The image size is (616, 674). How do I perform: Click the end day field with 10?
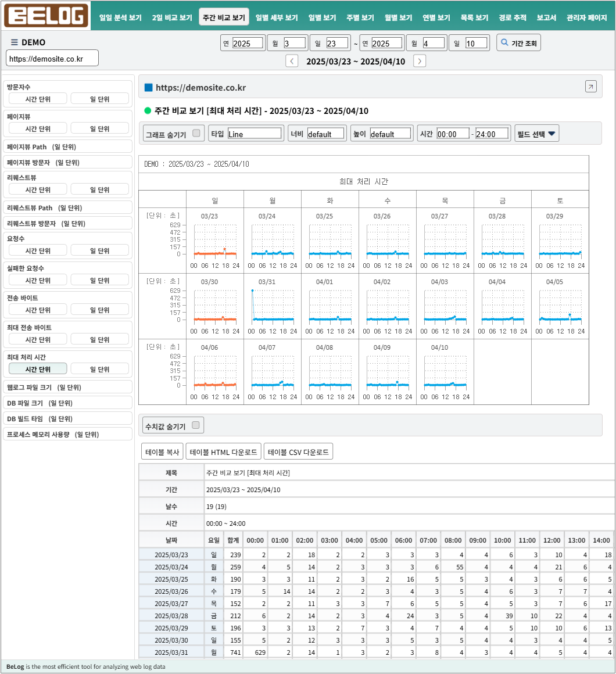477,43
